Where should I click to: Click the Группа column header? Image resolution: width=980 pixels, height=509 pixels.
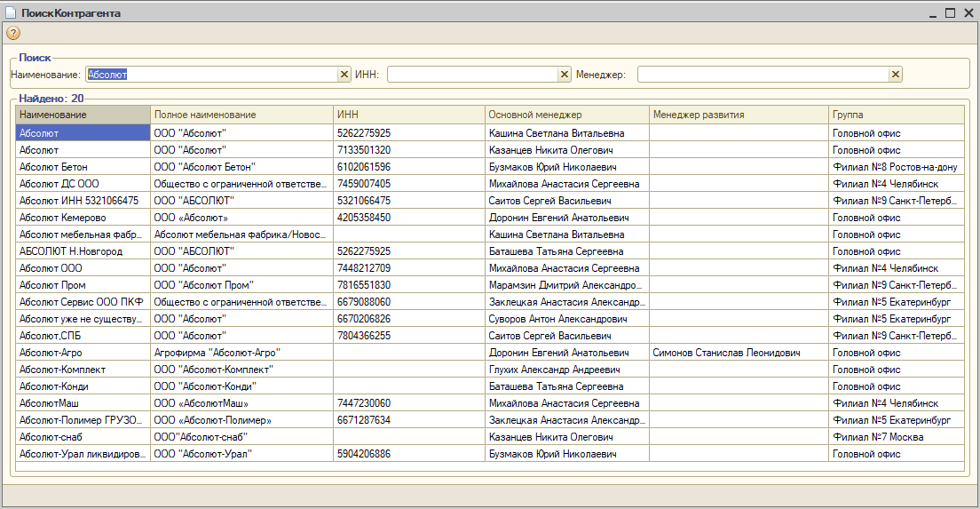pyautogui.click(x=897, y=115)
